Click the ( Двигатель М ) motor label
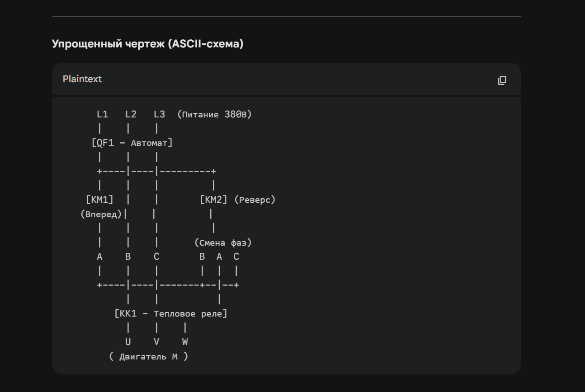Image resolution: width=585 pixels, height=392 pixels. 149,356
